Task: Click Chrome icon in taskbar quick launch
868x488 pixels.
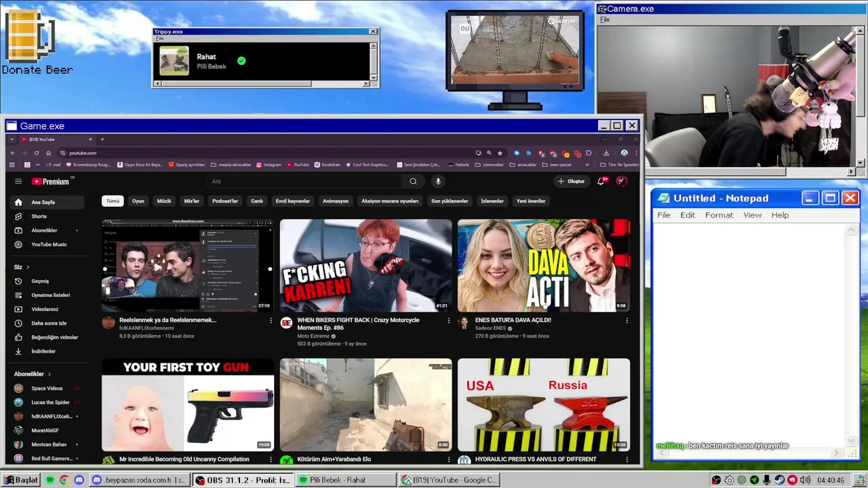Action: coord(64,480)
